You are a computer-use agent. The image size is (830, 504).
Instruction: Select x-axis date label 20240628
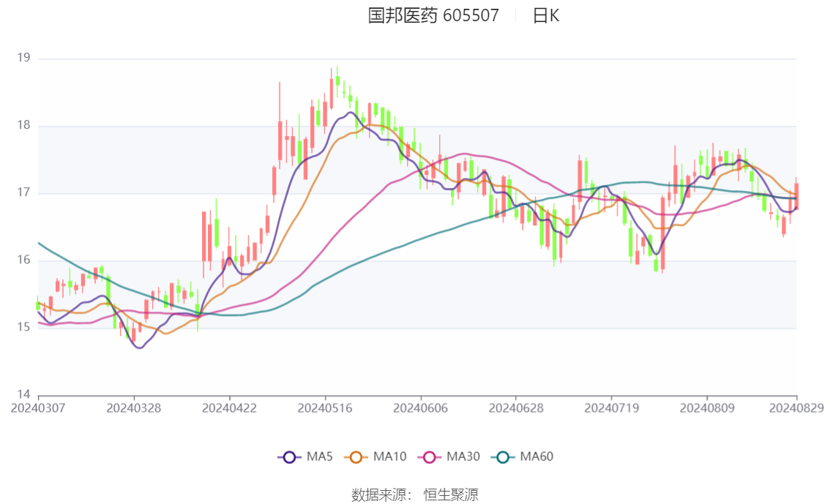516,408
